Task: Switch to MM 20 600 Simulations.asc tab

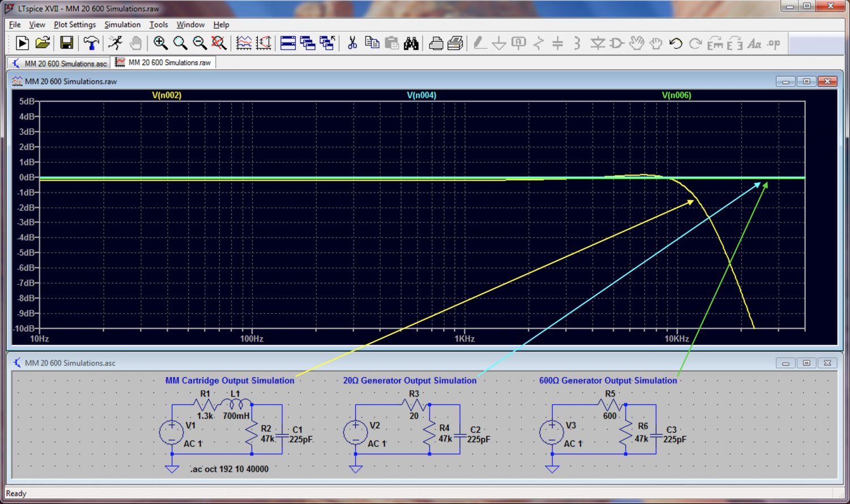Action: pyautogui.click(x=59, y=63)
